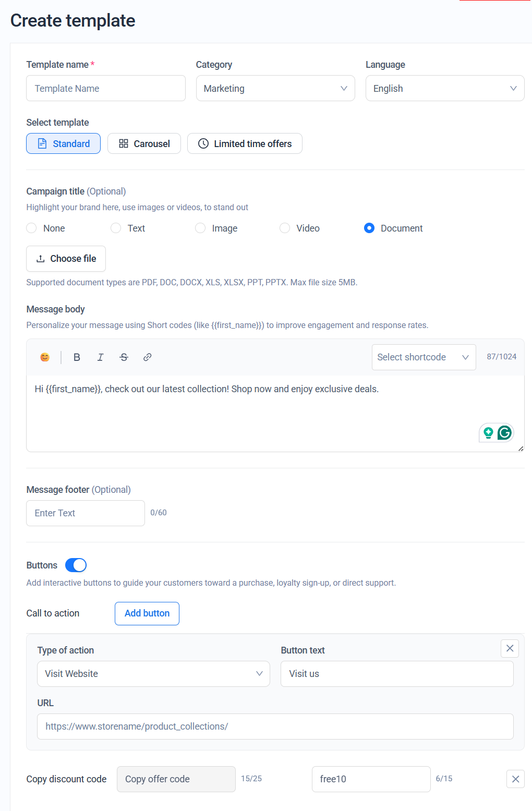Choose the Video radio button

pos(285,228)
